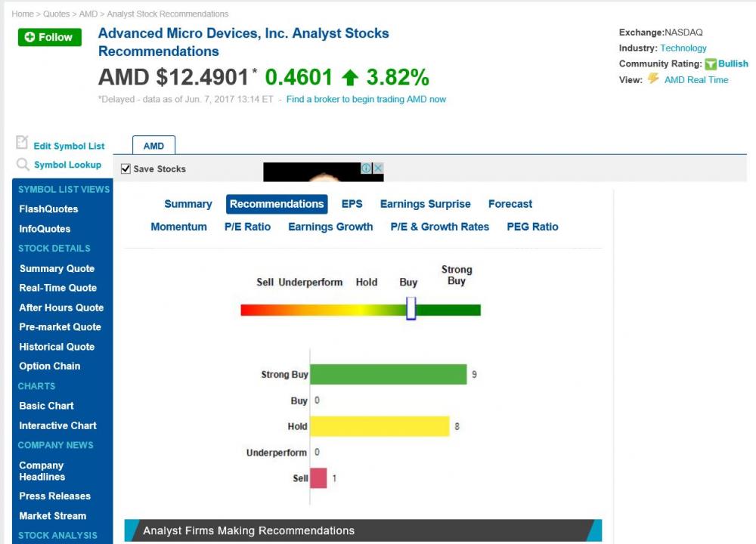Launch the Interactive Chart link
Image resolution: width=756 pixels, height=544 pixels.
pyautogui.click(x=58, y=425)
